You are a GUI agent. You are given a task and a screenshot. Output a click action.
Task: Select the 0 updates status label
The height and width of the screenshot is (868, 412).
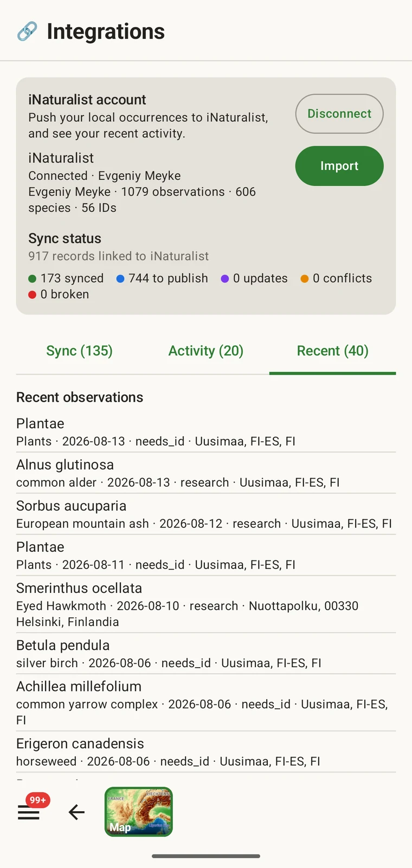pos(260,278)
